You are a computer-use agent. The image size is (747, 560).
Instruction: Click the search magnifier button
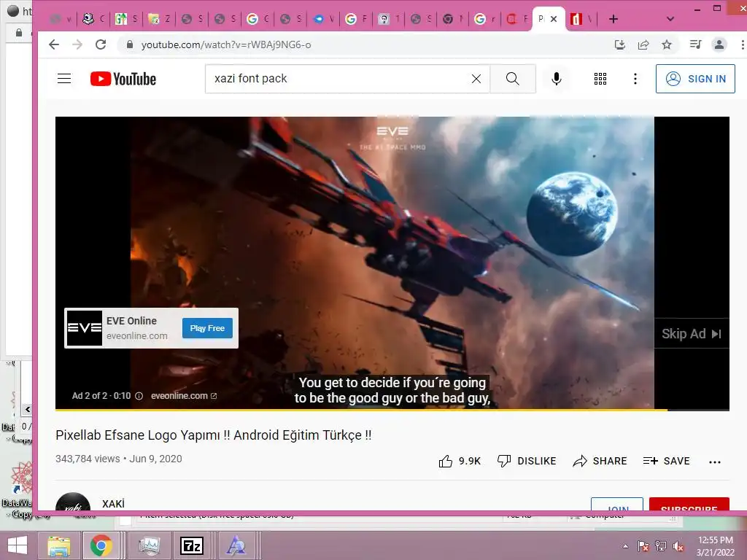point(513,79)
